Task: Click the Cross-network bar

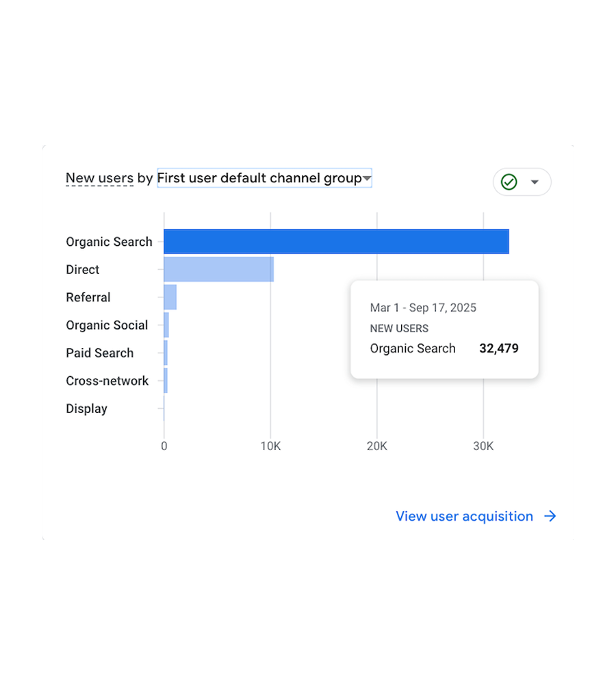Action: (x=166, y=380)
